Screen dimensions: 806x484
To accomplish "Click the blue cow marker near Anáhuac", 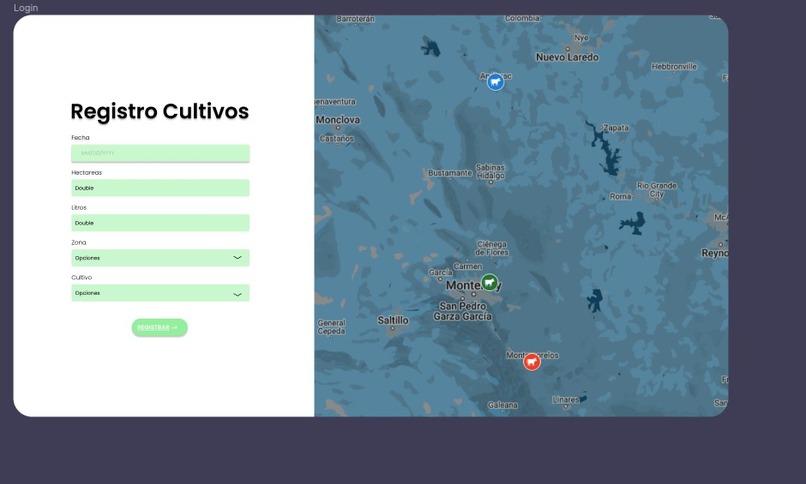I will (495, 82).
